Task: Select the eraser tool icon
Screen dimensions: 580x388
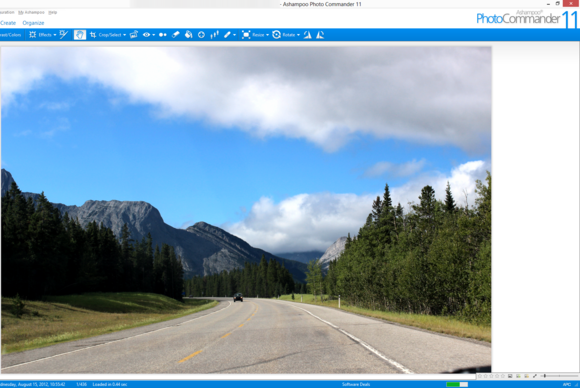Action: [x=176, y=35]
